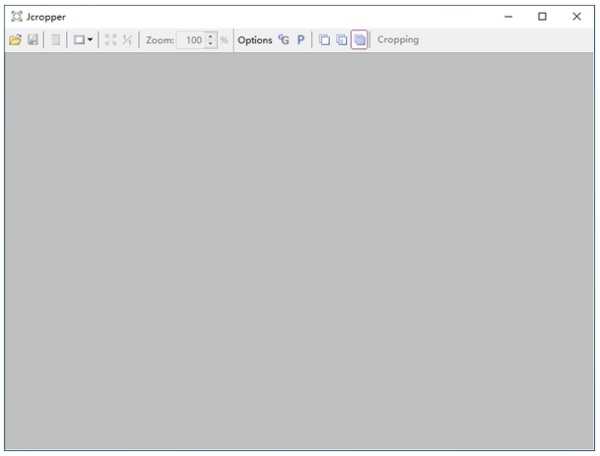The image size is (600, 456).
Task: Click the grayed page icon beside save
Action: (55, 40)
